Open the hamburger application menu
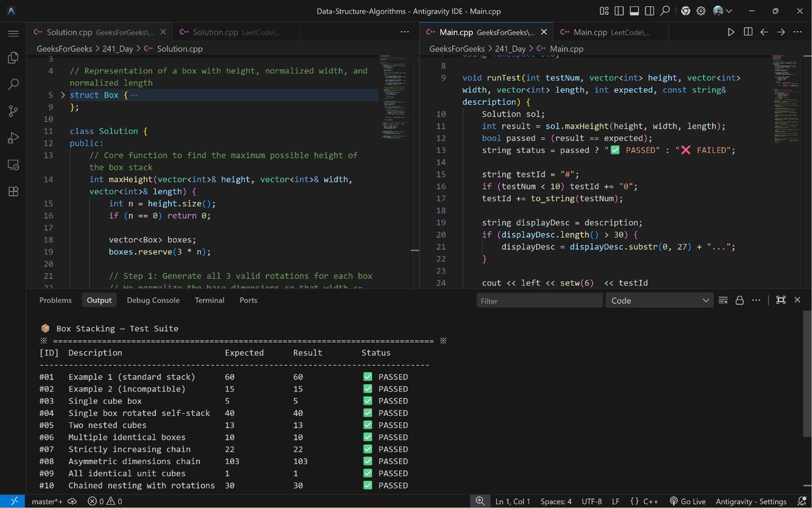 click(x=13, y=33)
